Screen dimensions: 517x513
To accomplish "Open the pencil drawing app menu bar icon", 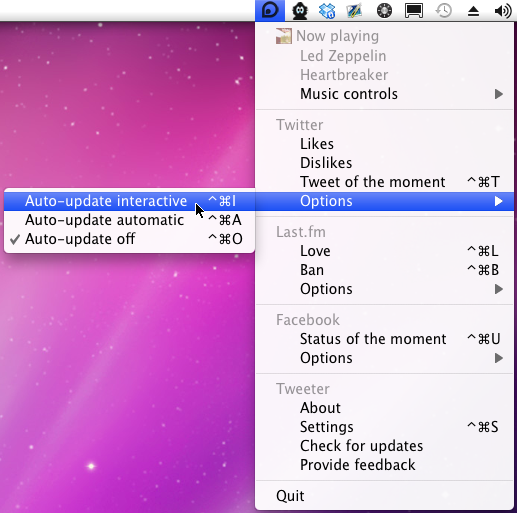I will (355, 11).
